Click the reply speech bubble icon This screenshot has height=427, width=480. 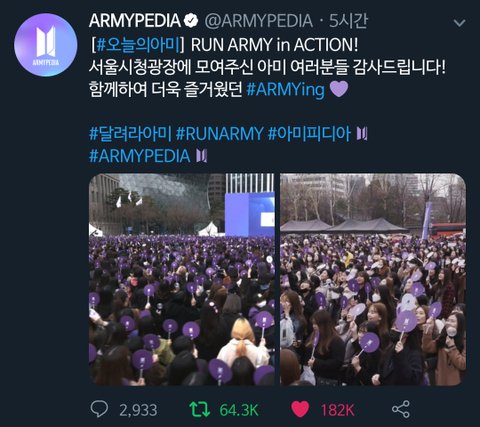99,409
